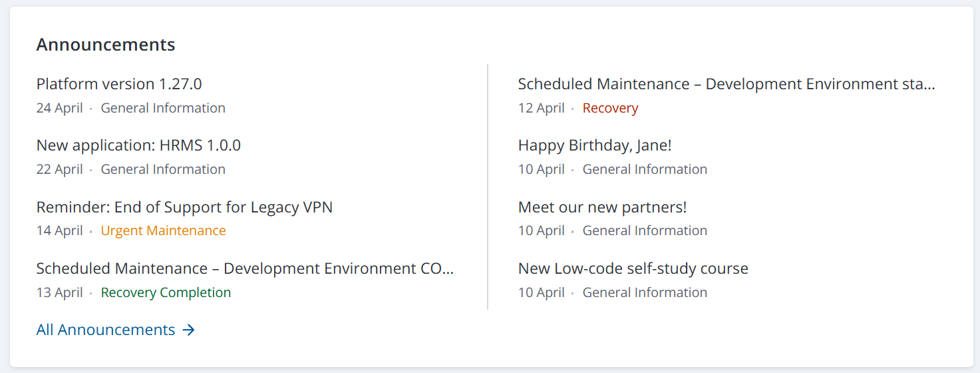Open the Meet our new partners! announcement
This screenshot has height=373, width=980.
tap(602, 207)
